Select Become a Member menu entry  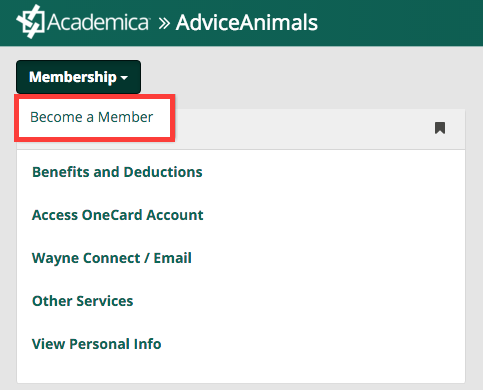95,118
